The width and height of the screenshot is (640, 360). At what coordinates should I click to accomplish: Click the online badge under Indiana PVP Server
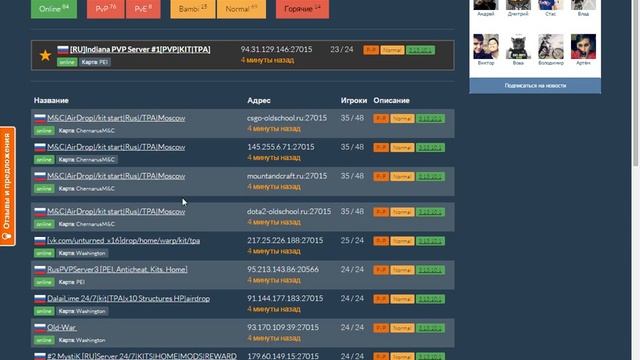[x=67, y=62]
